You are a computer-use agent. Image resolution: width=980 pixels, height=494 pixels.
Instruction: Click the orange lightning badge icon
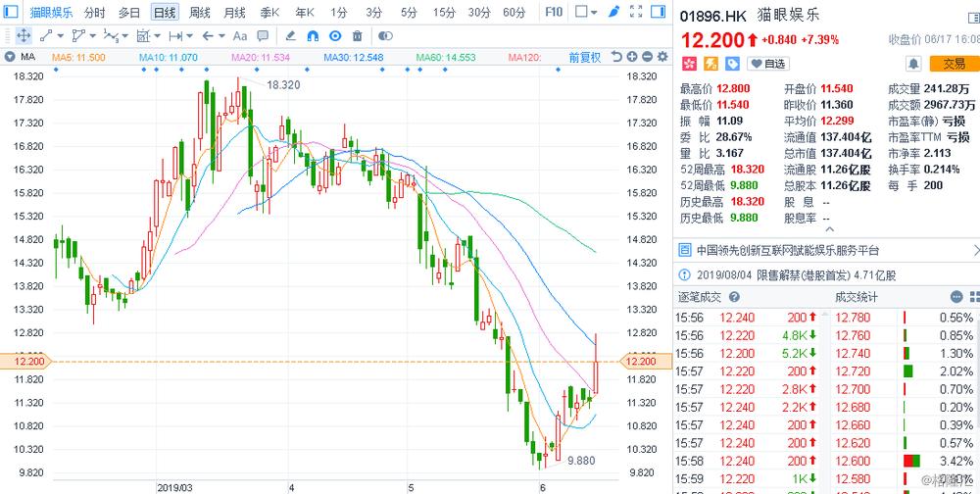[710, 63]
